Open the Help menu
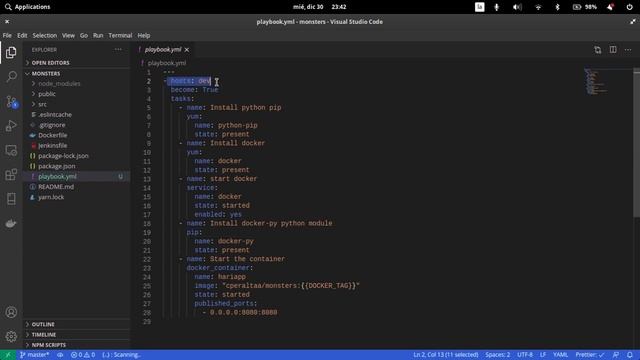640x360 pixels. pyautogui.click(x=144, y=36)
